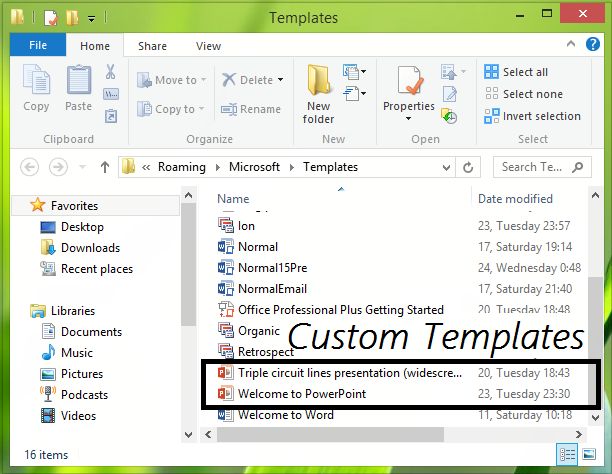Click the search magnifier icon
Image resolution: width=612 pixels, height=474 pixels.
(x=577, y=167)
